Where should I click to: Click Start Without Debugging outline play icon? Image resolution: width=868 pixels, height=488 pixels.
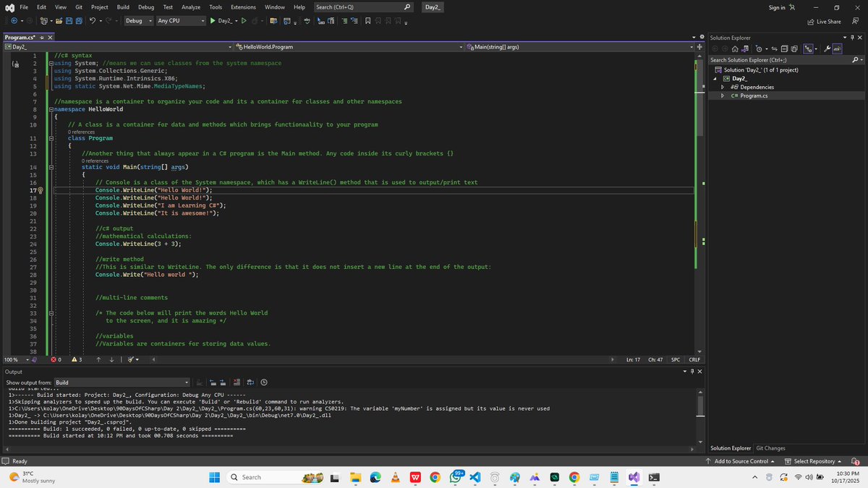tap(244, 21)
